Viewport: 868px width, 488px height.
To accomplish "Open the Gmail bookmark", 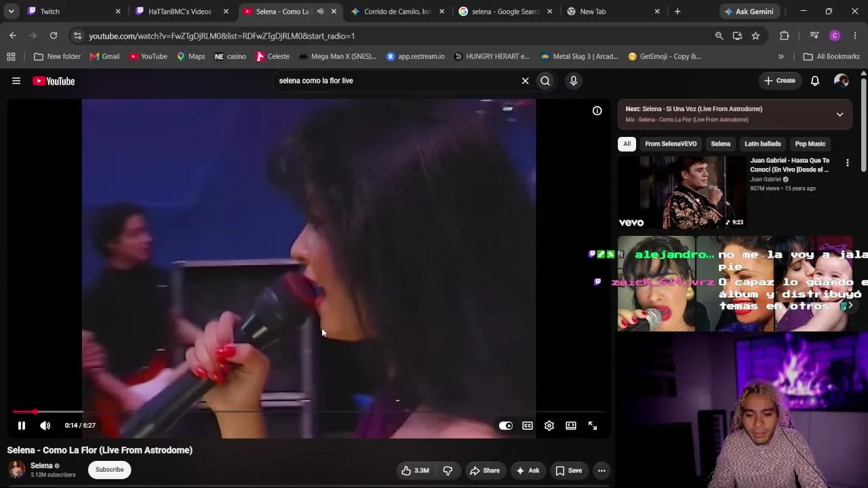I will [104, 56].
